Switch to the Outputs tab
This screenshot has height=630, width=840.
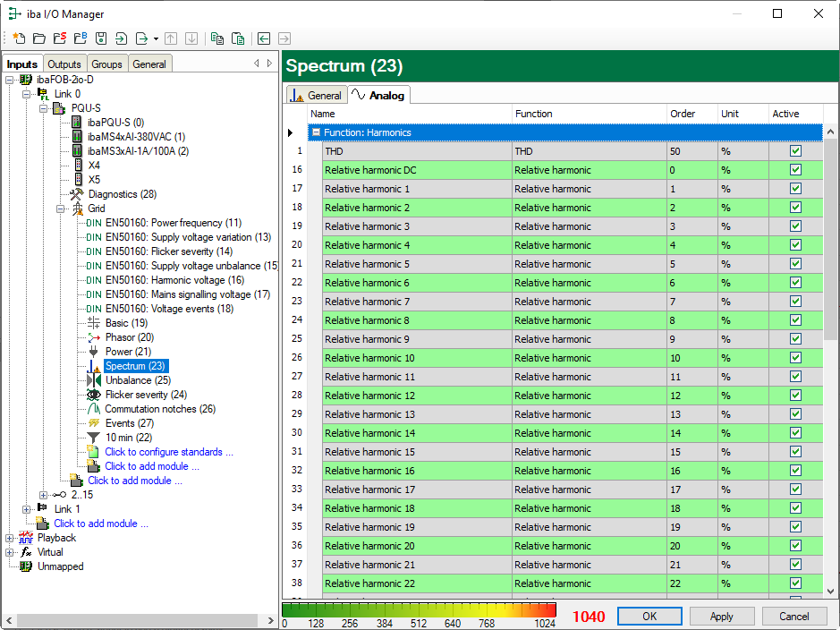pyautogui.click(x=64, y=64)
